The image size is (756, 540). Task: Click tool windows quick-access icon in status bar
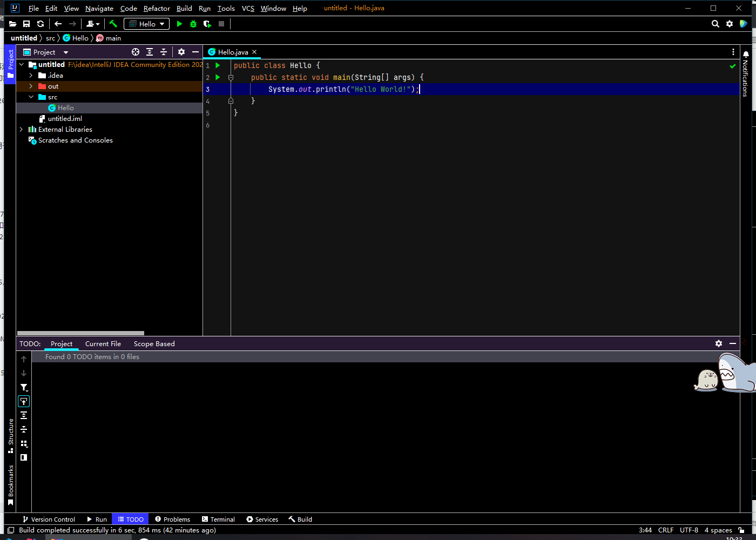[x=11, y=530]
